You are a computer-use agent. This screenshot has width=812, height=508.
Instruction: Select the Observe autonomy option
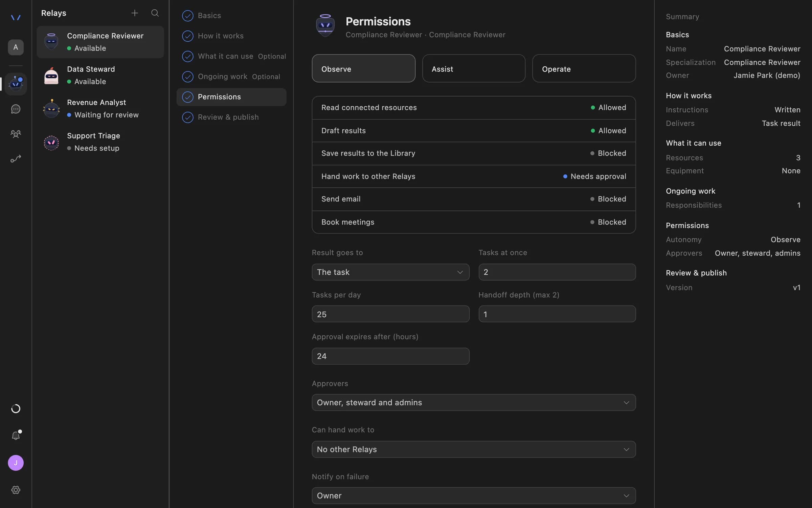[363, 68]
